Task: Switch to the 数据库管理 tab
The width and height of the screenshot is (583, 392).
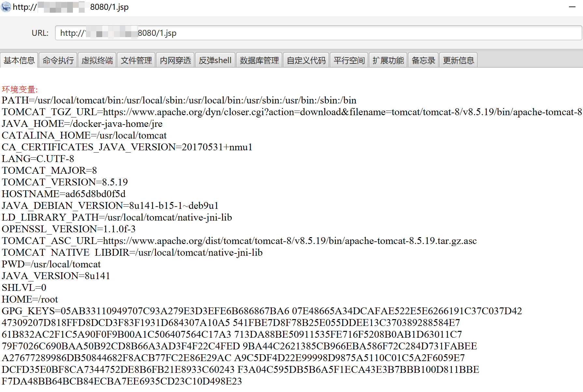Action: click(259, 60)
